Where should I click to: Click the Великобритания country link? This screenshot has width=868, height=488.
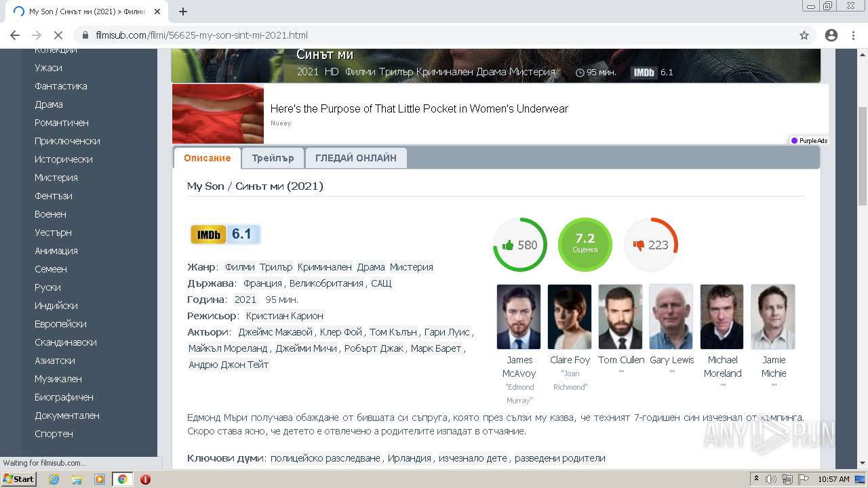pos(326,283)
